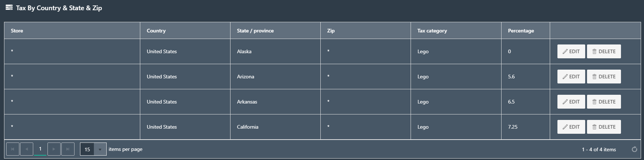Edit the Alaska tax rate row
The height and width of the screenshot is (160, 644).
point(571,51)
